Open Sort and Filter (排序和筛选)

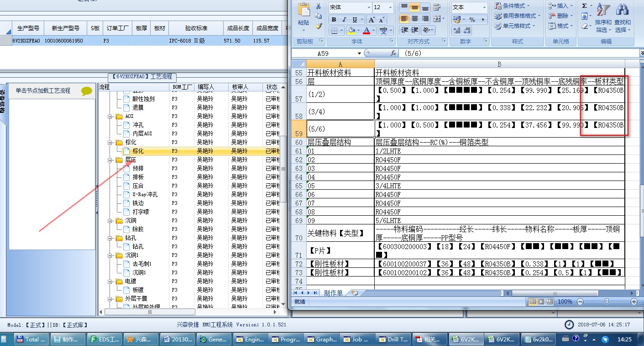click(603, 18)
